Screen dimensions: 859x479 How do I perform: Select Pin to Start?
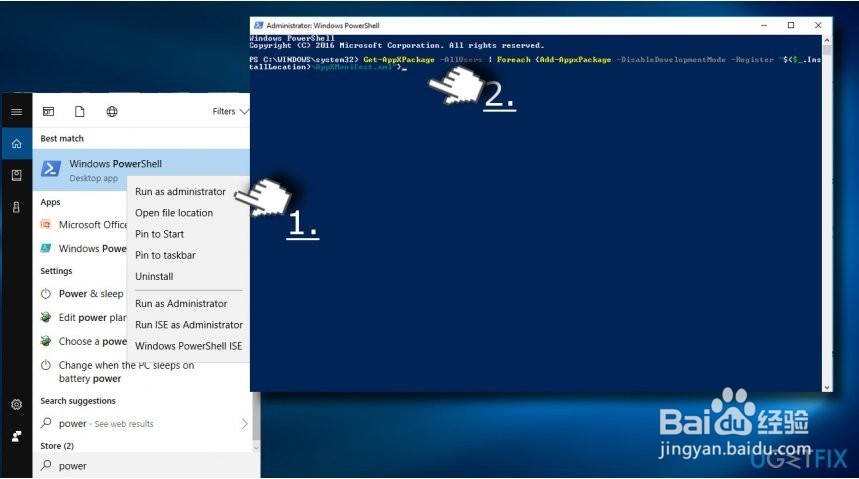click(159, 234)
